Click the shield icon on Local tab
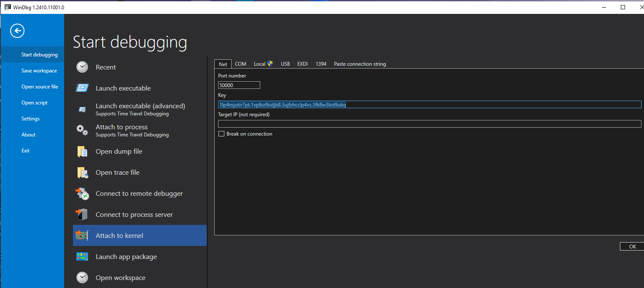The image size is (644, 288). point(270,64)
